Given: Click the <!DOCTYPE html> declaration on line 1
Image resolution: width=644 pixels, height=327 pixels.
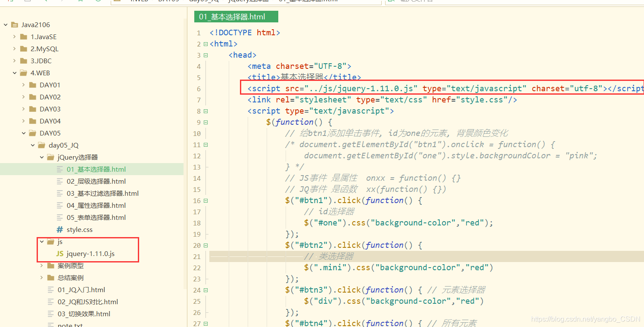Looking at the screenshot, I should 245,33.
